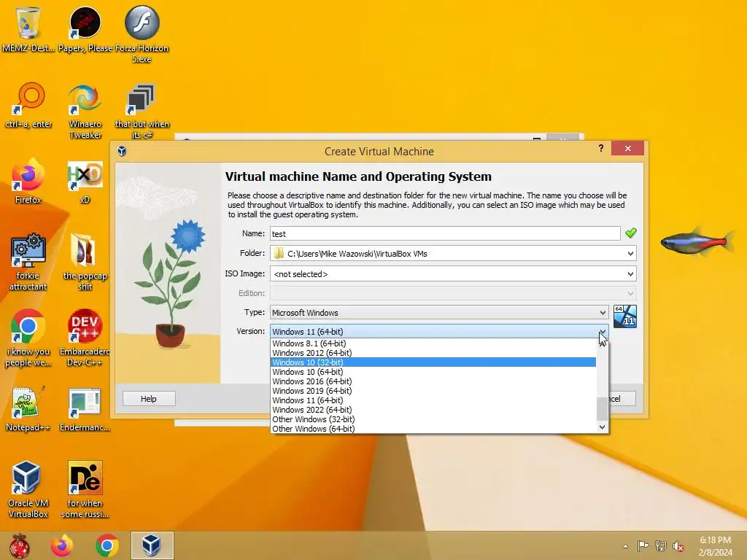Click the version list scrollbar thumb

602,409
